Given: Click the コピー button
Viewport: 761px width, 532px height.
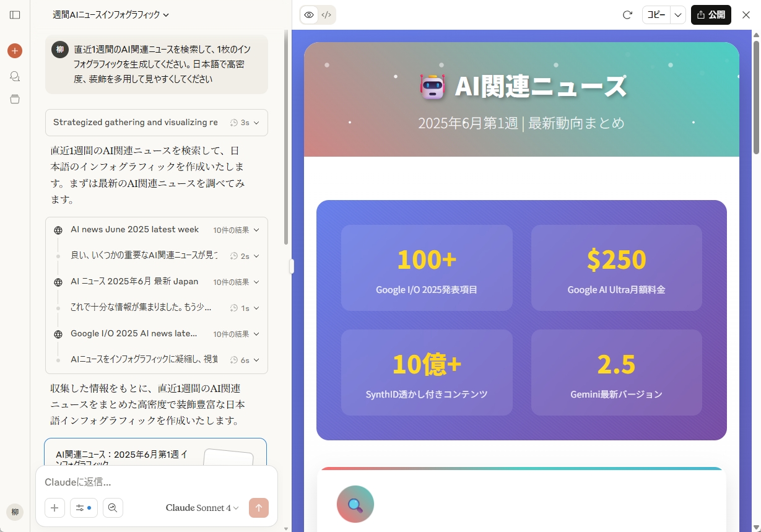Looking at the screenshot, I should tap(656, 15).
